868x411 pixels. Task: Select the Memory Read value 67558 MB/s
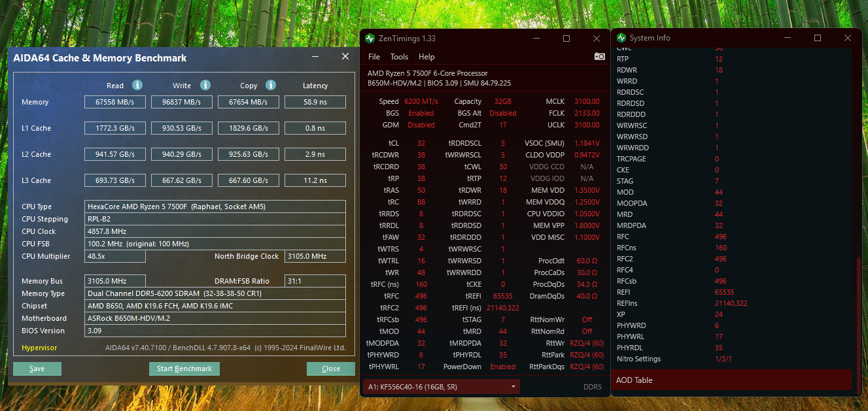click(115, 102)
